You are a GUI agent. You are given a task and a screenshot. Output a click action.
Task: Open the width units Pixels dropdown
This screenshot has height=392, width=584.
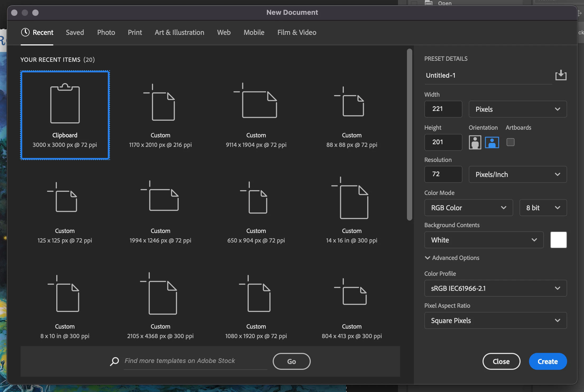pos(517,109)
